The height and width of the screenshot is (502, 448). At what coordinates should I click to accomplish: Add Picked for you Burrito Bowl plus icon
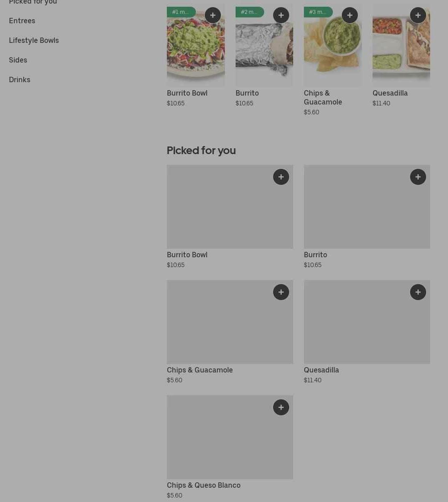tap(281, 177)
